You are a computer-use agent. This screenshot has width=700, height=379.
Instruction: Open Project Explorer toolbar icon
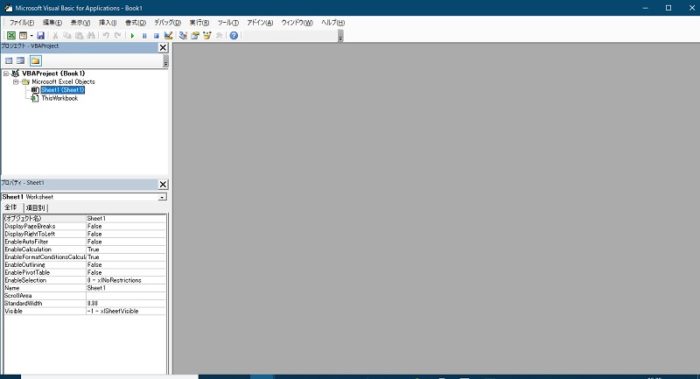(x=183, y=36)
